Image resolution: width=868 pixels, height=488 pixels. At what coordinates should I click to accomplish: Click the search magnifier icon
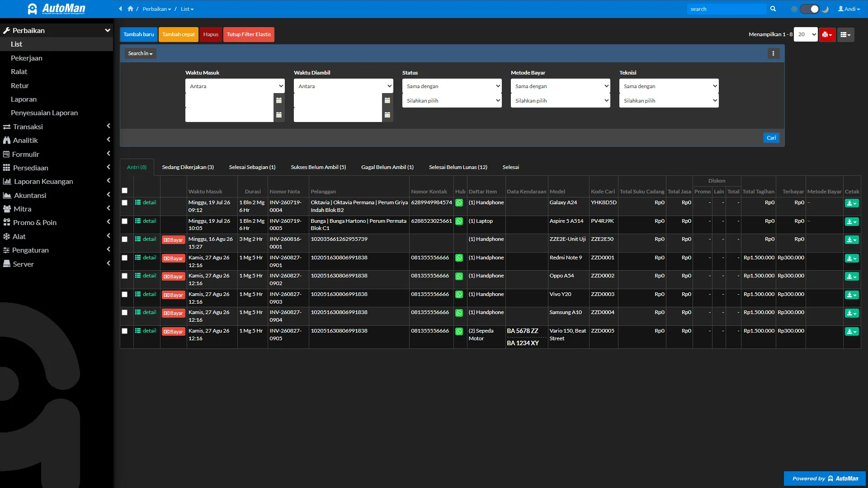[x=773, y=9]
